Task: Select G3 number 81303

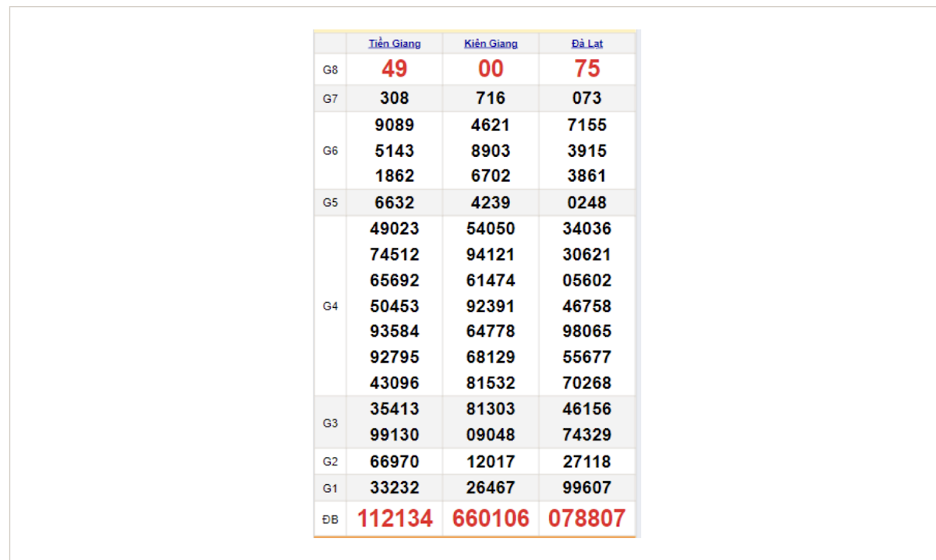Action: (x=491, y=409)
